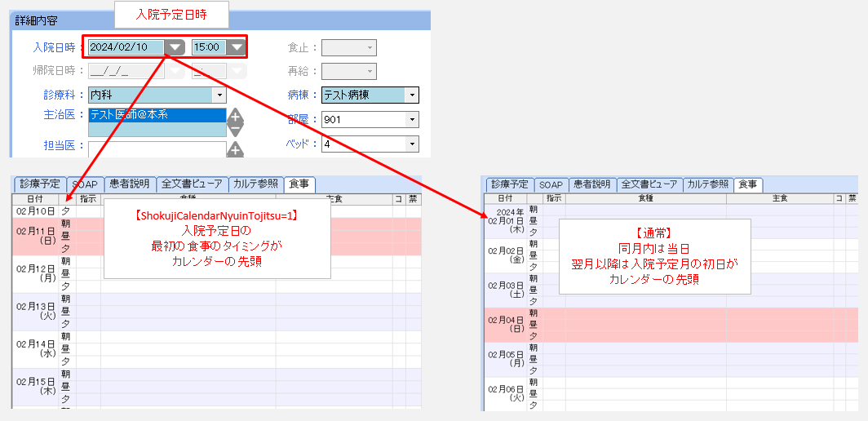This screenshot has height=421, width=868.
Task: Open the 病棟 dropdown showing テスト病棟
Action: [413, 95]
